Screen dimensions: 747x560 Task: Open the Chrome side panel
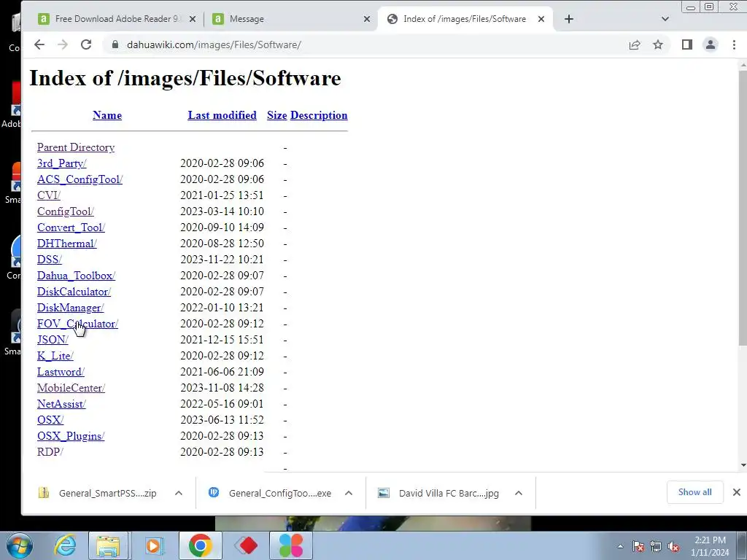(686, 44)
